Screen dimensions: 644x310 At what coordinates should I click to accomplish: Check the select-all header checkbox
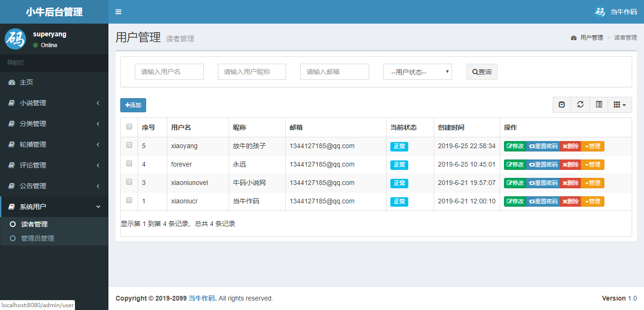tap(129, 126)
